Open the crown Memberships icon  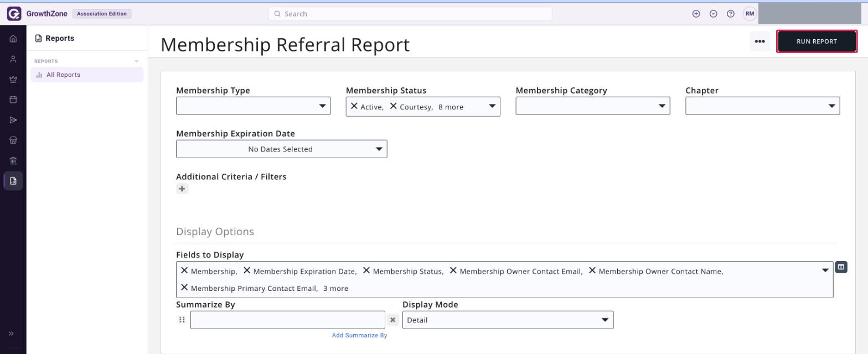(13, 80)
